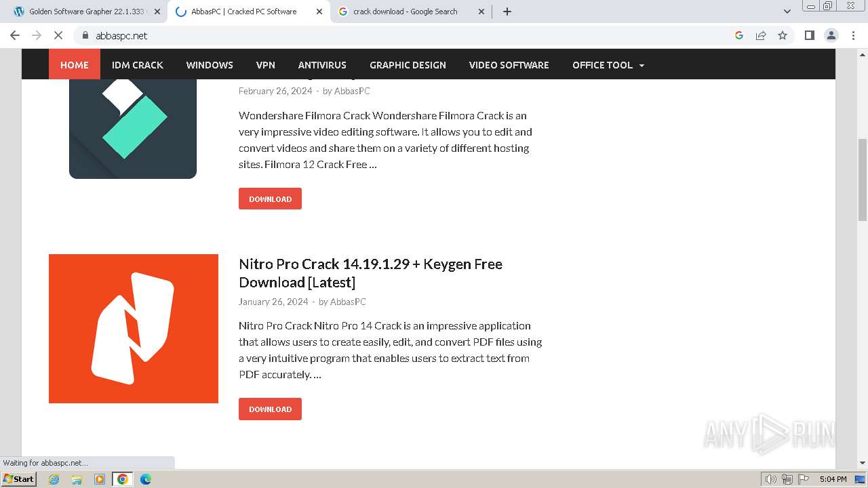This screenshot has height=488, width=868.
Task: Close the crack download Google Search tab
Action: (x=481, y=12)
